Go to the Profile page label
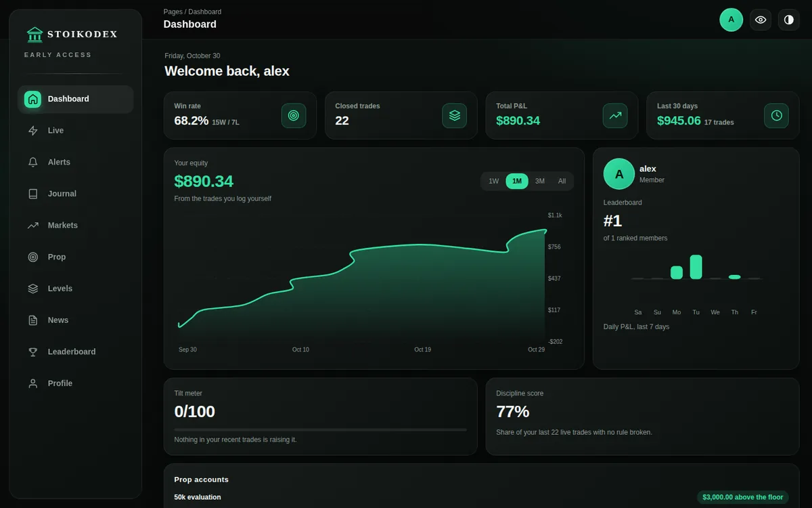The image size is (812, 508). click(60, 383)
